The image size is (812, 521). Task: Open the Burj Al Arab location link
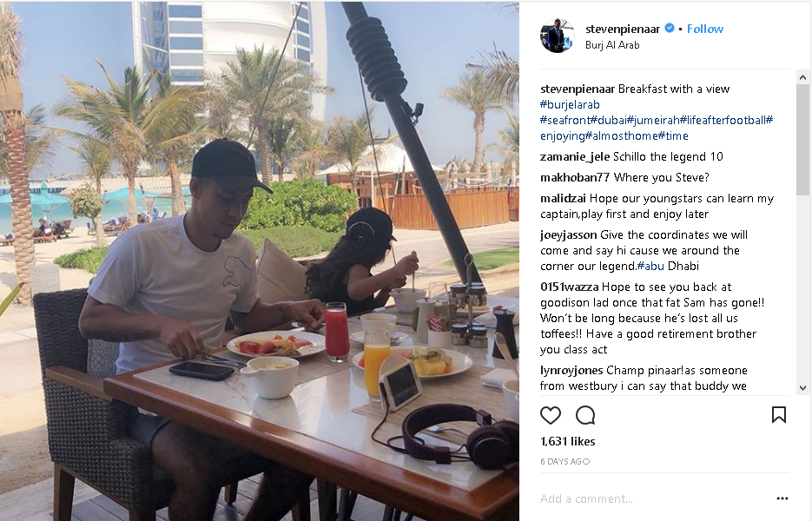tap(612, 45)
